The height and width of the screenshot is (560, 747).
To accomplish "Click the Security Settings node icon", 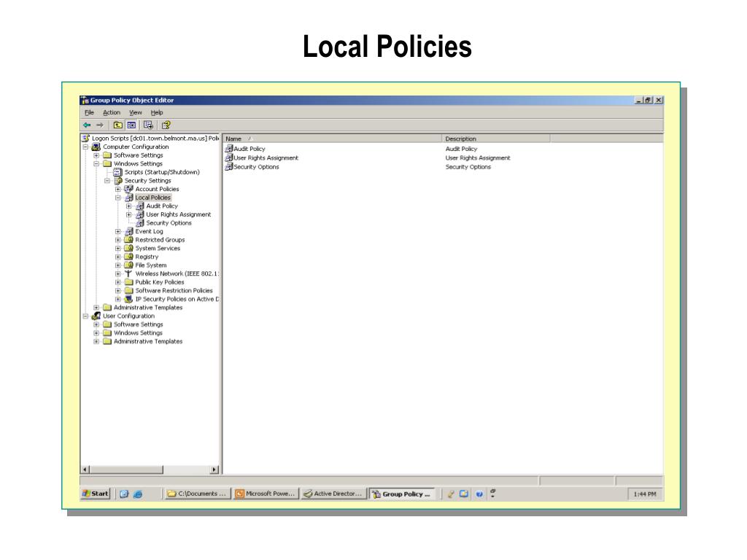I will point(118,181).
